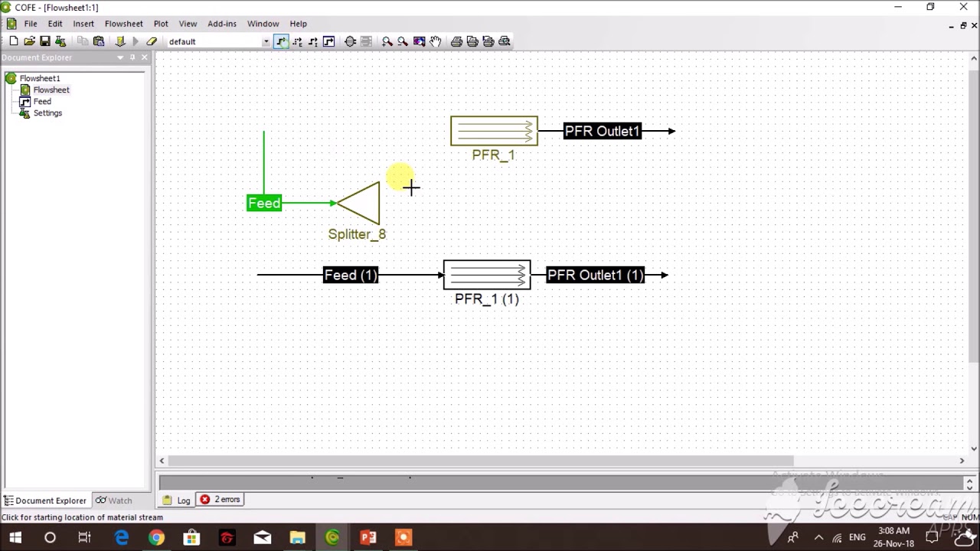Image resolution: width=980 pixels, height=551 pixels.
Task: Click the second printer icon
Action: [472, 41]
